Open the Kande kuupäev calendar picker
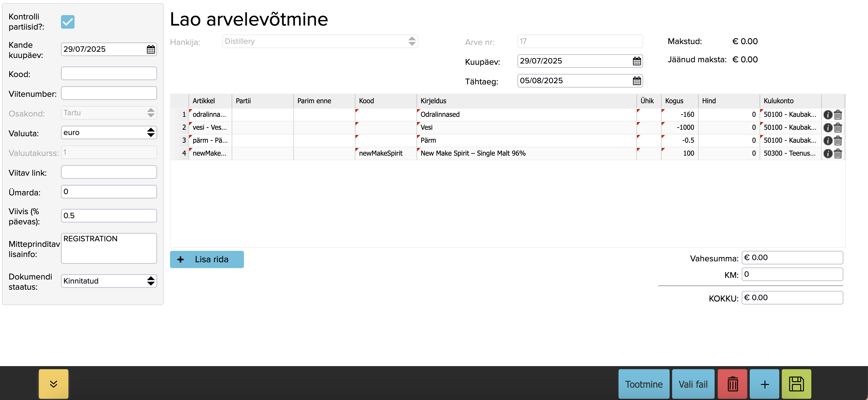This screenshot has width=868, height=400. point(151,50)
